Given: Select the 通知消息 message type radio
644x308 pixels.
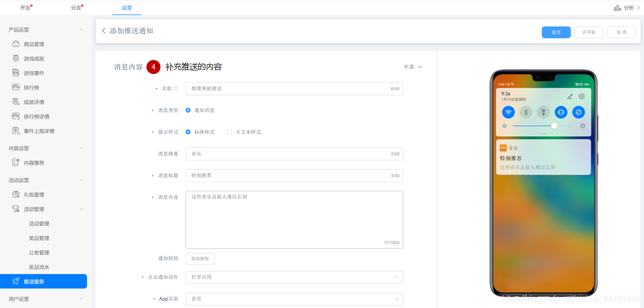Looking at the screenshot, I should (188, 110).
